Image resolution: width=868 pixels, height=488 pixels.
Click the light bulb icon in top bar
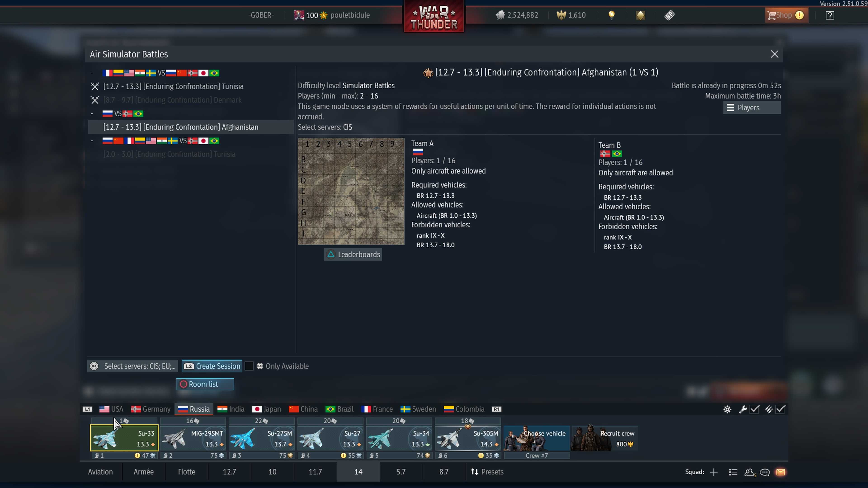[612, 15]
